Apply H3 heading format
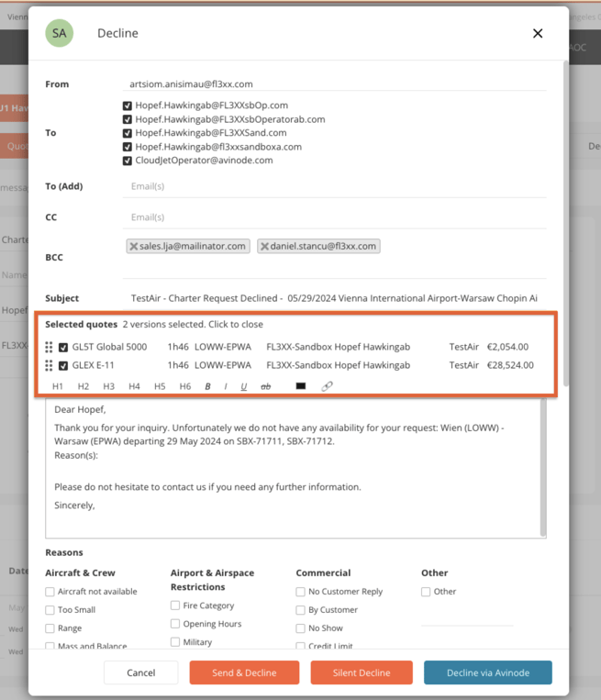 (x=108, y=386)
